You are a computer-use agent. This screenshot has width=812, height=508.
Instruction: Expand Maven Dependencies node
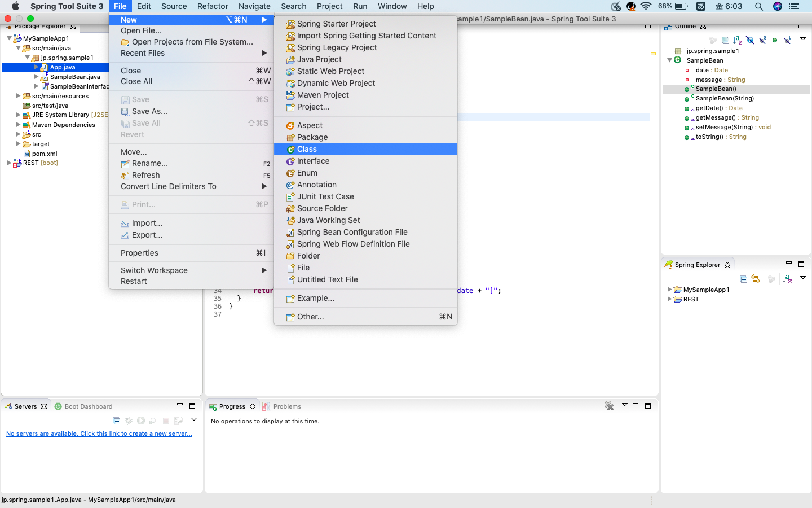(x=18, y=125)
